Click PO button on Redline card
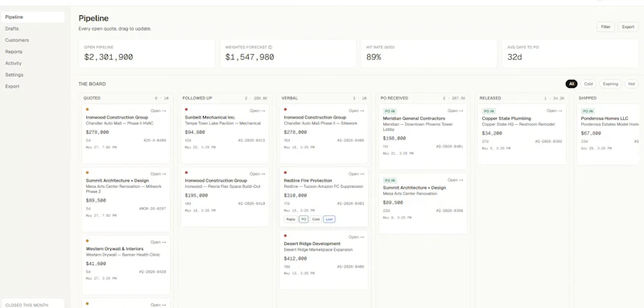The image size is (644, 308). coord(303,219)
